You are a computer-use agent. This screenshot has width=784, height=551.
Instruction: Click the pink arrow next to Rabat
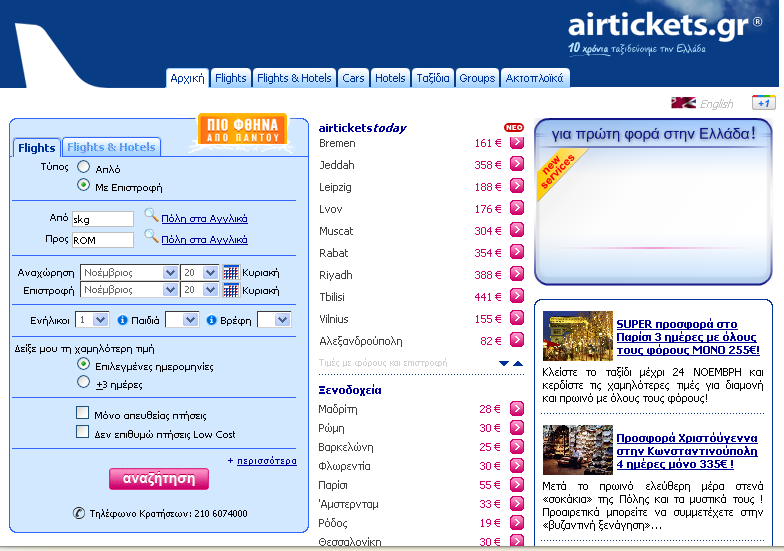[517, 252]
